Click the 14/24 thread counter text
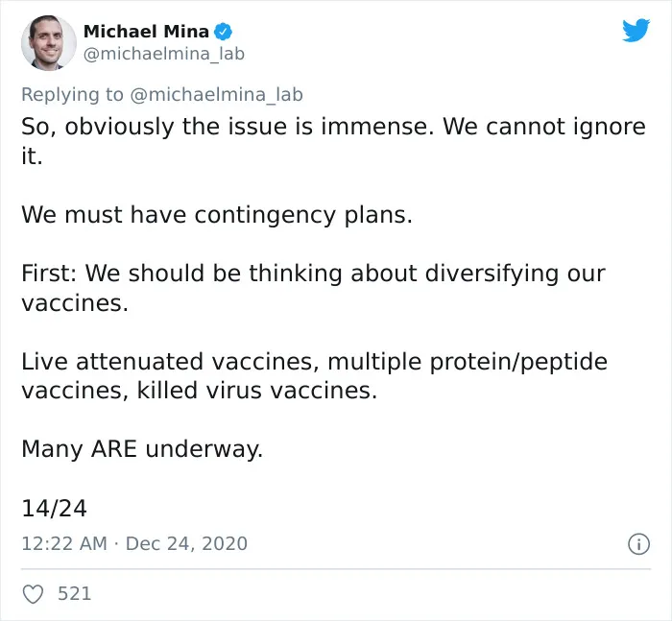672x621 pixels. click(x=55, y=509)
